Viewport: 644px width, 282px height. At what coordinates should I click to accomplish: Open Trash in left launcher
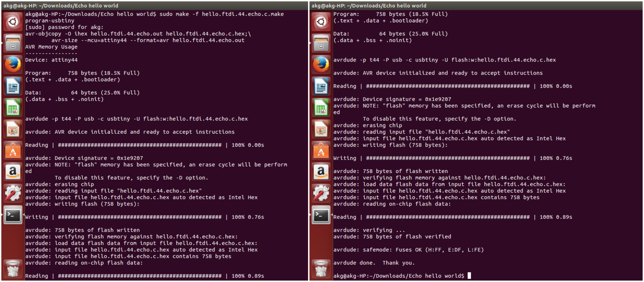tap(13, 269)
